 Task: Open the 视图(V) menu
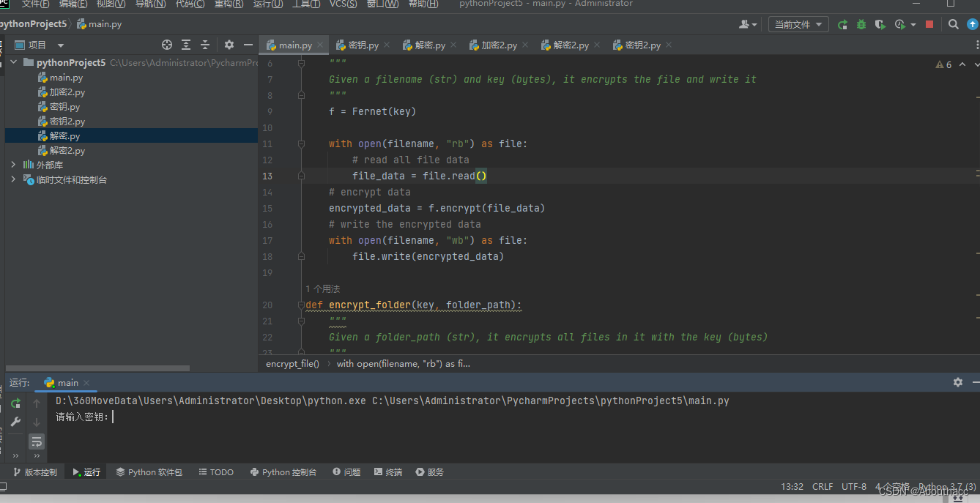(111, 4)
